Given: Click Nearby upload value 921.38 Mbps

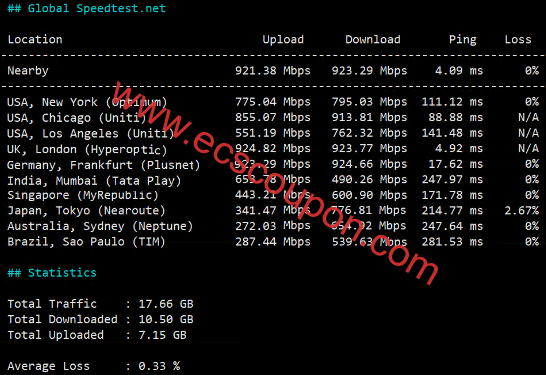Looking at the screenshot, I should click(273, 71).
